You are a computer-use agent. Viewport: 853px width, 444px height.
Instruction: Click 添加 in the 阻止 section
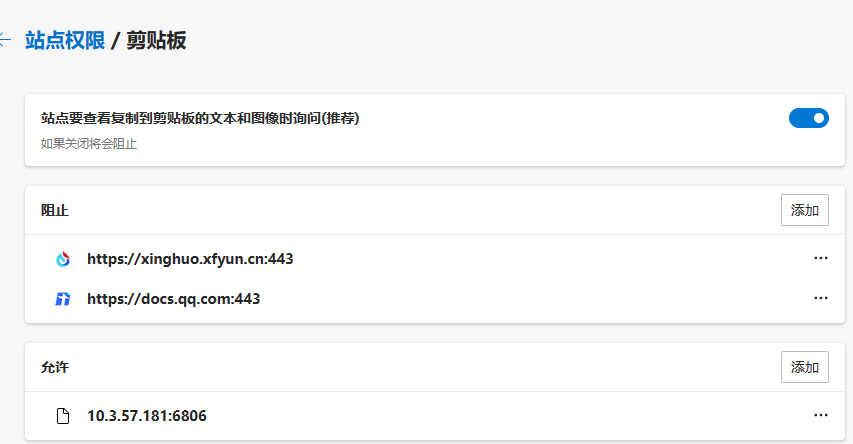(x=804, y=210)
